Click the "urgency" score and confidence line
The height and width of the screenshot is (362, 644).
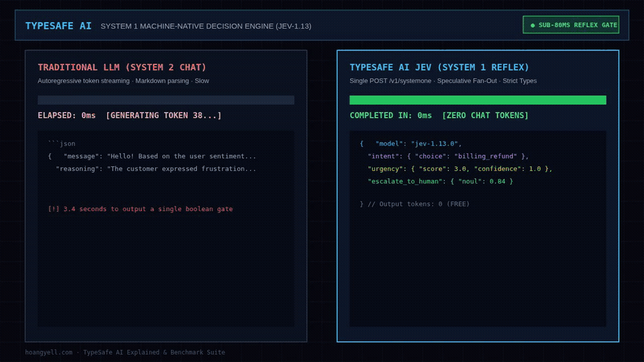460,169
